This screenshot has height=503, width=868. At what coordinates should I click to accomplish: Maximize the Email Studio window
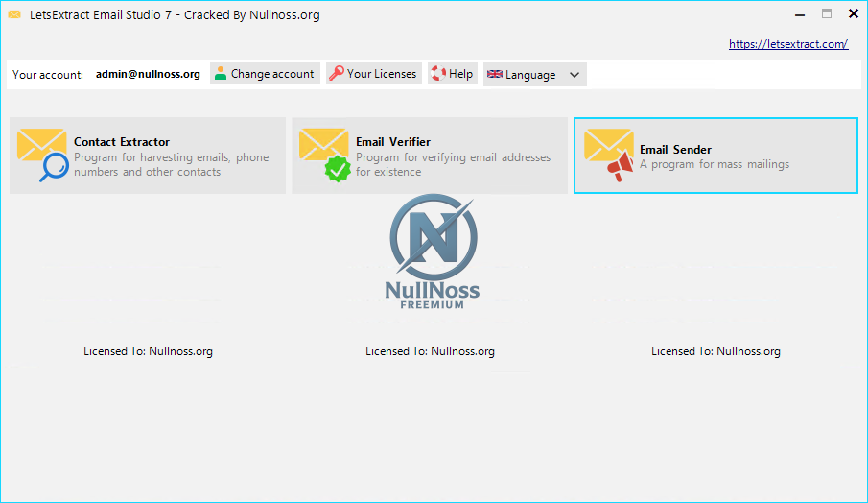(x=826, y=14)
